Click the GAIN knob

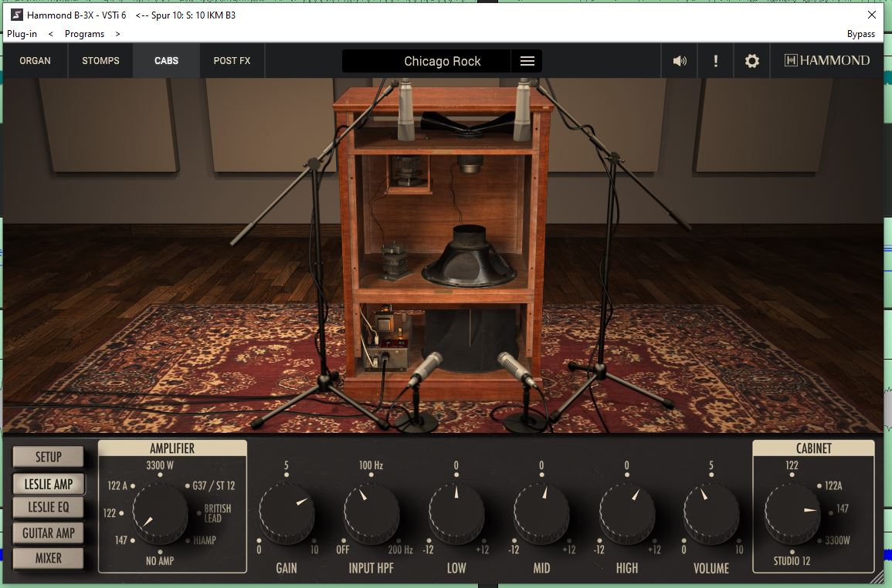pyautogui.click(x=287, y=512)
